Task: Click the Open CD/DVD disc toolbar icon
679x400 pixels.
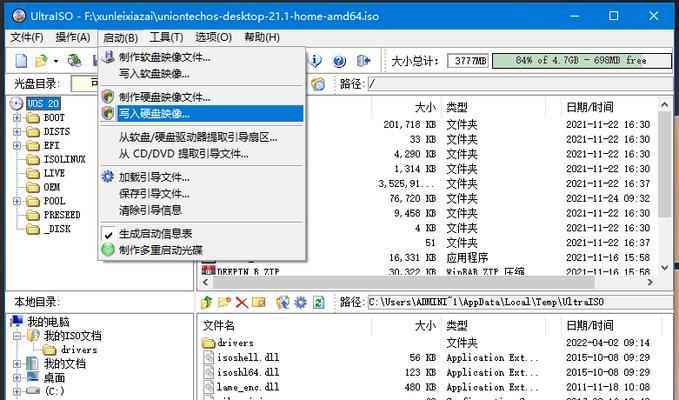Action: [74, 61]
